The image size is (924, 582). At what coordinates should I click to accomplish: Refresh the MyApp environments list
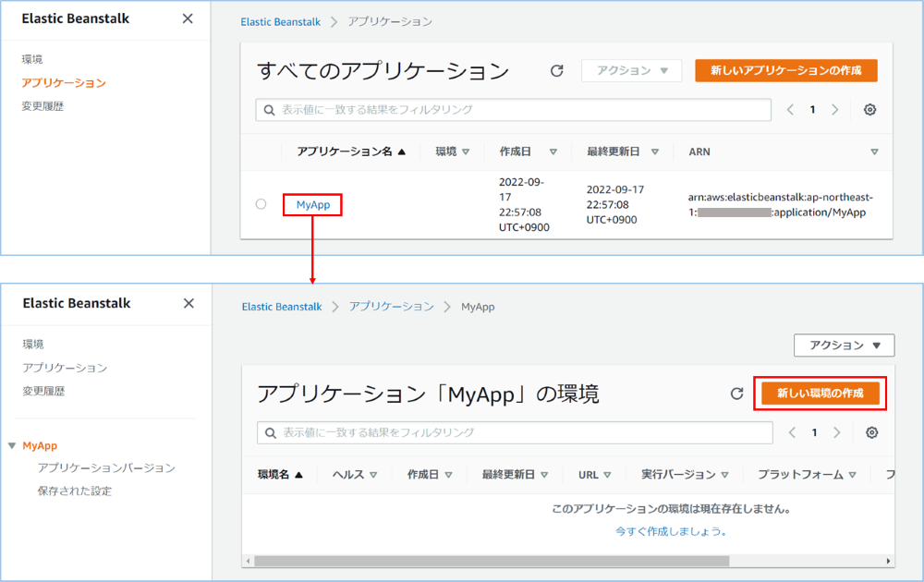(736, 394)
